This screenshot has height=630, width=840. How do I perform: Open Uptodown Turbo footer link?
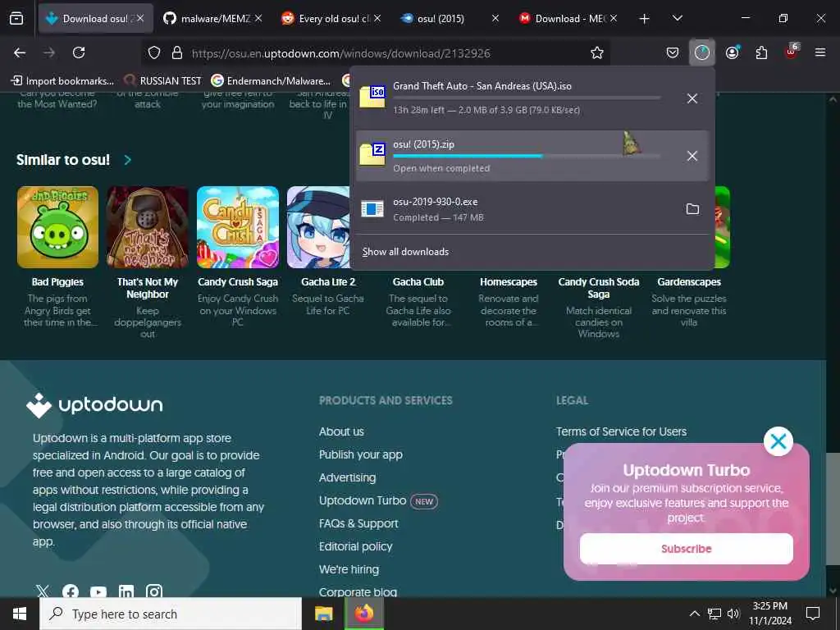pyautogui.click(x=363, y=501)
